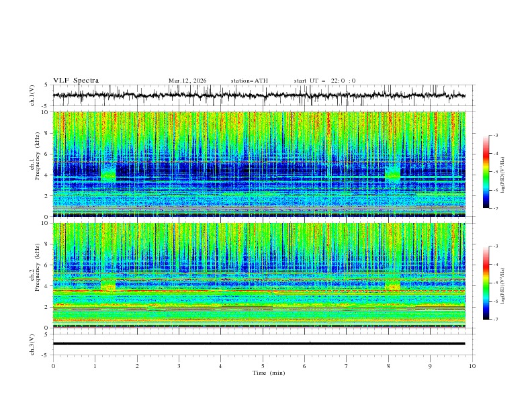The image size is (532, 411).
Task: Click the '4' kHz tick label of ch.2 spectrogram
Action: click(x=47, y=286)
